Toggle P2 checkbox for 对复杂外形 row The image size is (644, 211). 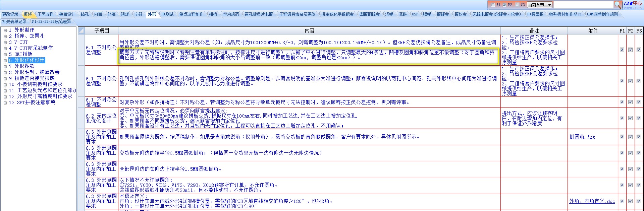point(630,102)
